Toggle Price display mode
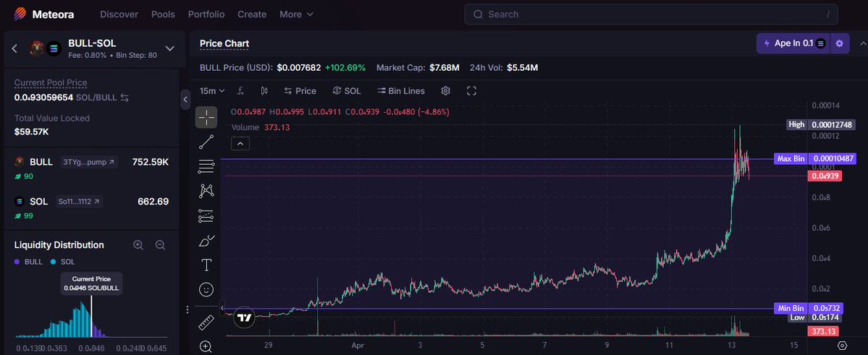This screenshot has height=355, width=868. (300, 90)
